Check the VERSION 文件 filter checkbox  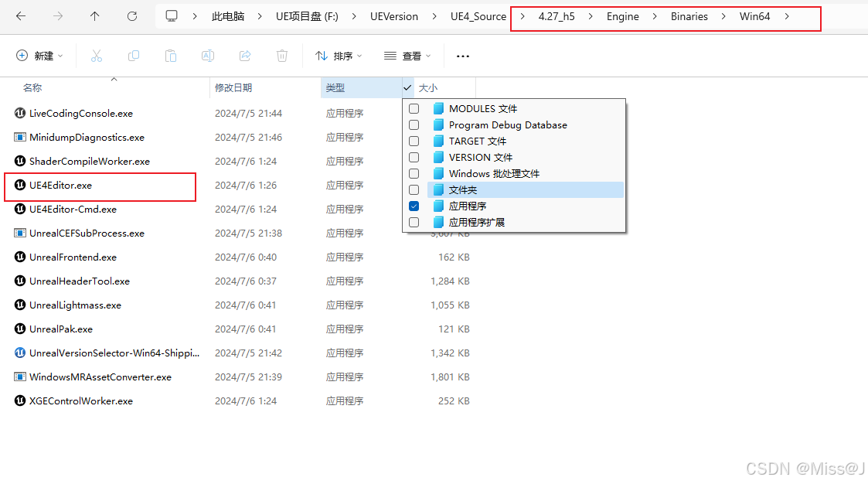click(x=414, y=157)
